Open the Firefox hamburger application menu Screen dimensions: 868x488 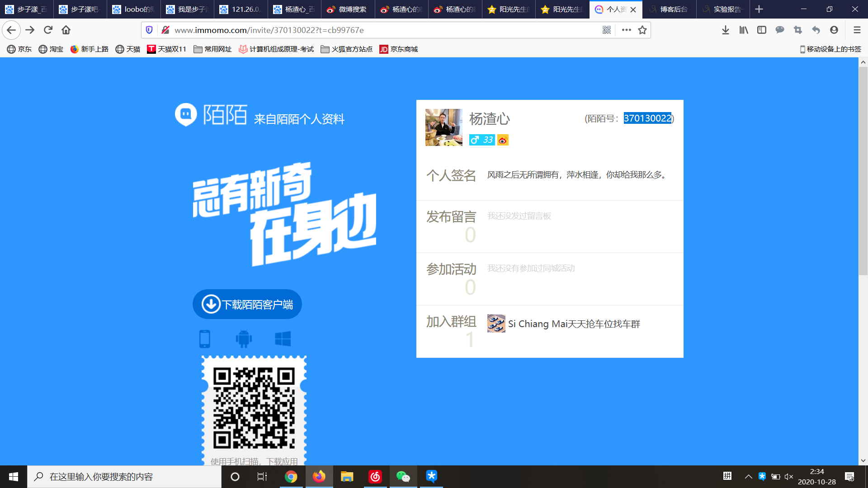(x=857, y=30)
